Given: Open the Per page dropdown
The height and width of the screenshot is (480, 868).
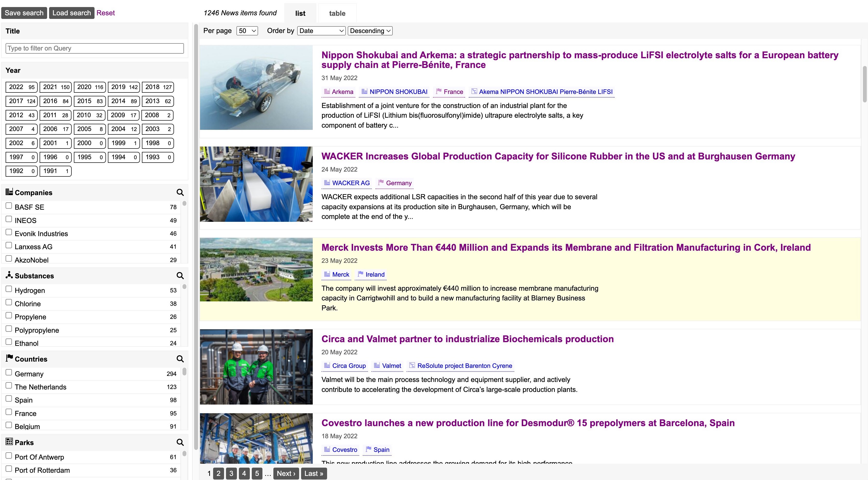Looking at the screenshot, I should coord(247,31).
